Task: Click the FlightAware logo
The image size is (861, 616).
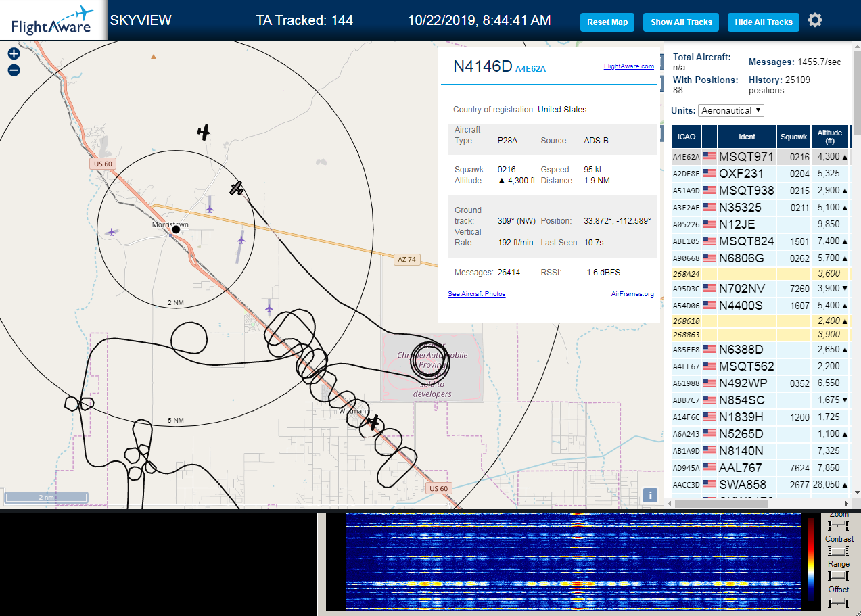Action: click(x=53, y=20)
